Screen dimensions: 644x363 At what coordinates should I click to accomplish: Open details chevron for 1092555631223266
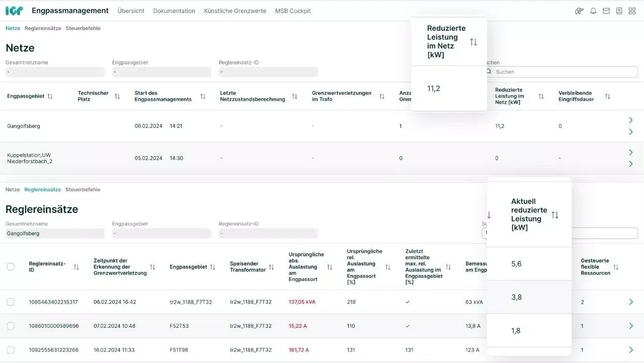tap(631, 350)
